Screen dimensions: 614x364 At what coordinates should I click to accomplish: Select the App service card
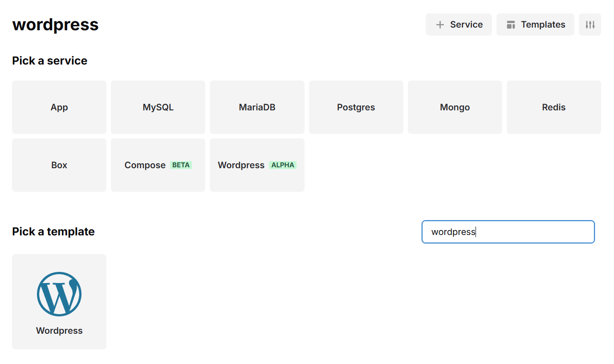click(59, 107)
